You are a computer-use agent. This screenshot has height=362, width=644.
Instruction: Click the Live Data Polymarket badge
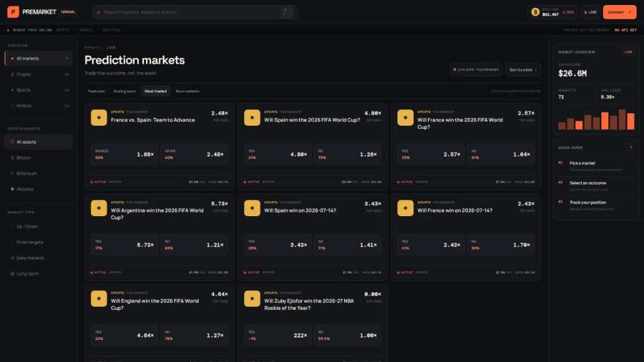pos(476,70)
